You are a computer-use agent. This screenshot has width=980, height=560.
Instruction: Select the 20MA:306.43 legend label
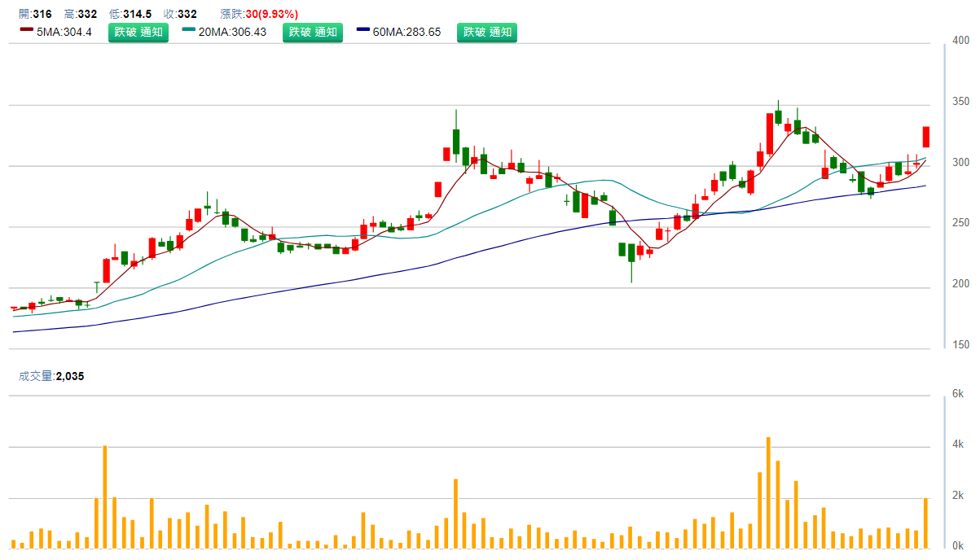tap(232, 33)
